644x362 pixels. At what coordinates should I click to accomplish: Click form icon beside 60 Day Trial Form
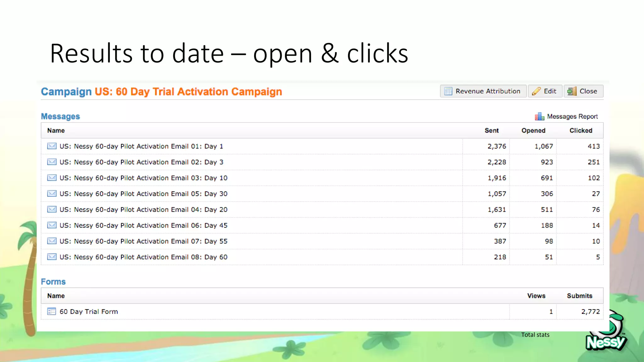point(52,311)
